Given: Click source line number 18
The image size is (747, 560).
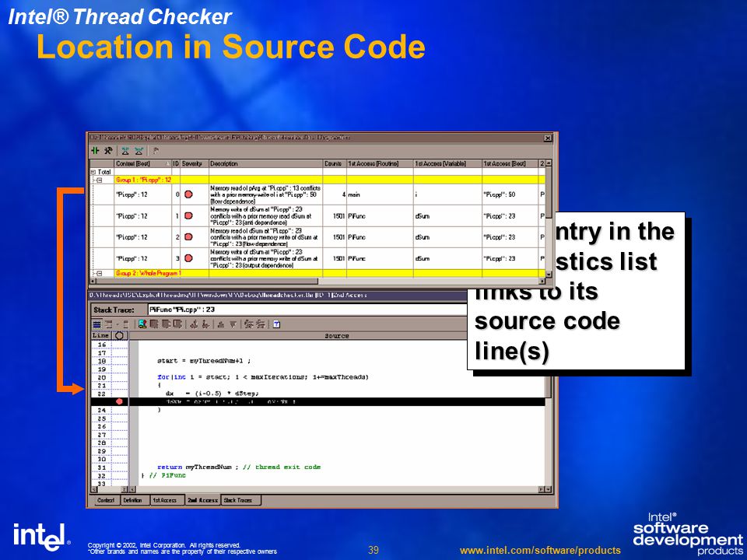Looking at the screenshot, I should coord(101,361).
